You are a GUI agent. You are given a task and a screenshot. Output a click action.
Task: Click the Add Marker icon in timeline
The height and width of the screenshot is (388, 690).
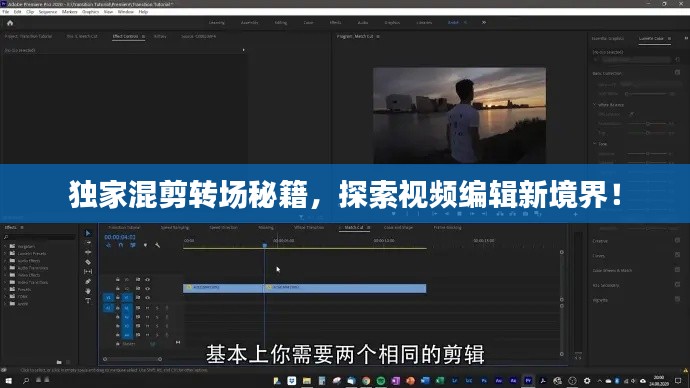pyautogui.click(x=145, y=245)
